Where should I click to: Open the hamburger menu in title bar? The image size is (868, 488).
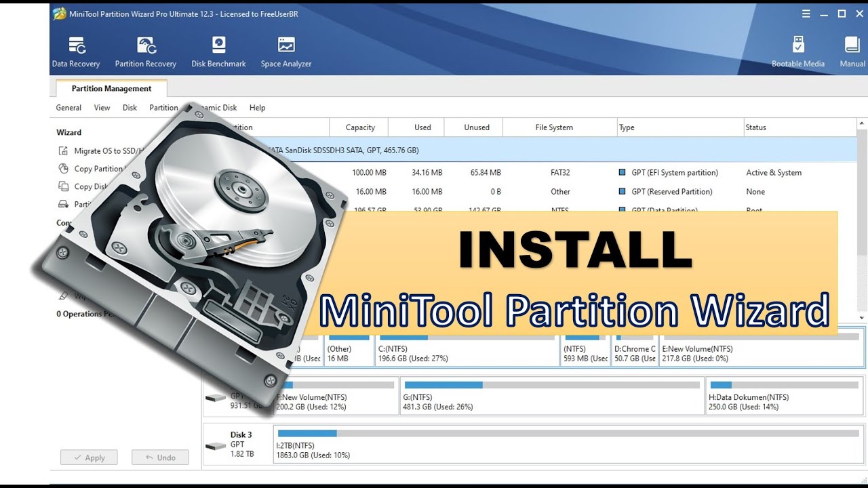(806, 14)
